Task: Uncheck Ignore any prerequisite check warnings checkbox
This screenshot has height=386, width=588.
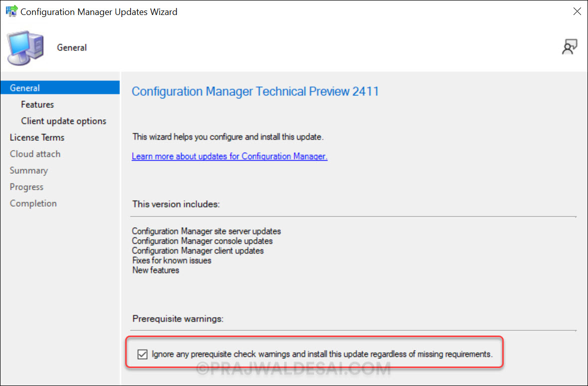Action: coord(143,354)
